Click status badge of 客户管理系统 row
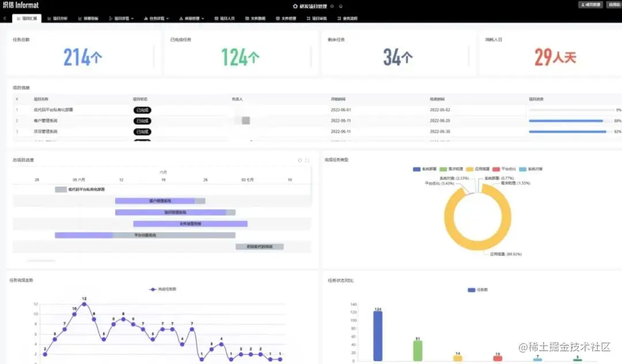Image resolution: width=622 pixels, height=364 pixels. click(142, 120)
